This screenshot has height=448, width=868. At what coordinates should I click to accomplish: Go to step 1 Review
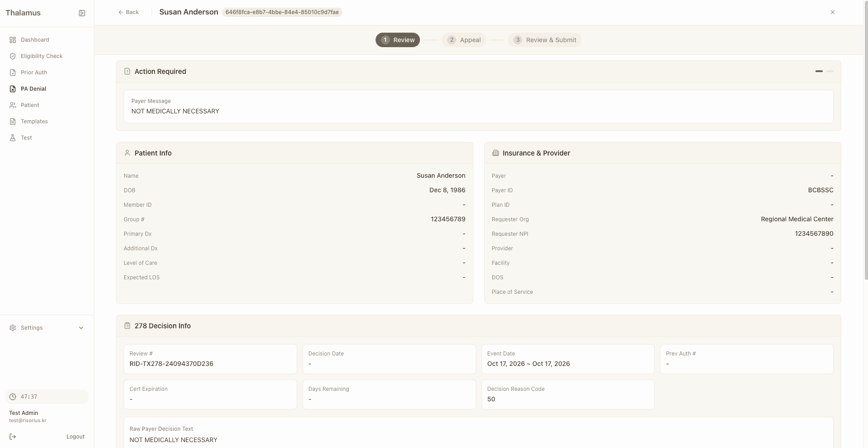coord(398,40)
